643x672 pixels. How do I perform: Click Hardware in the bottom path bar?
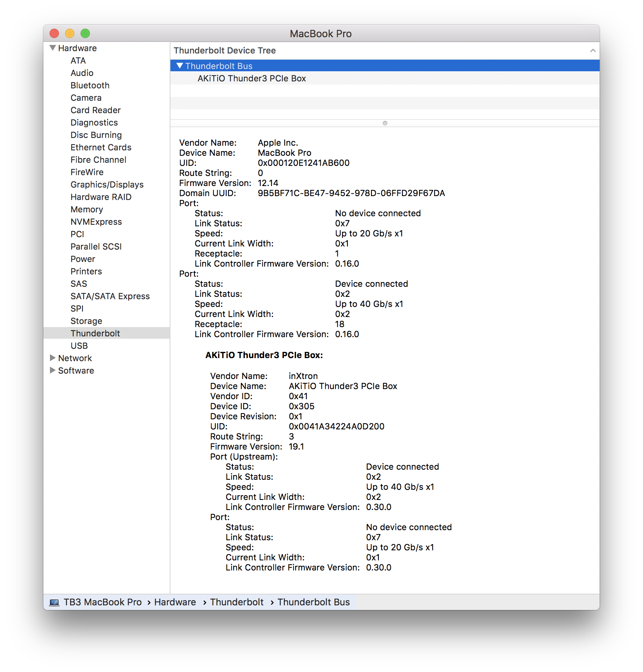(175, 602)
